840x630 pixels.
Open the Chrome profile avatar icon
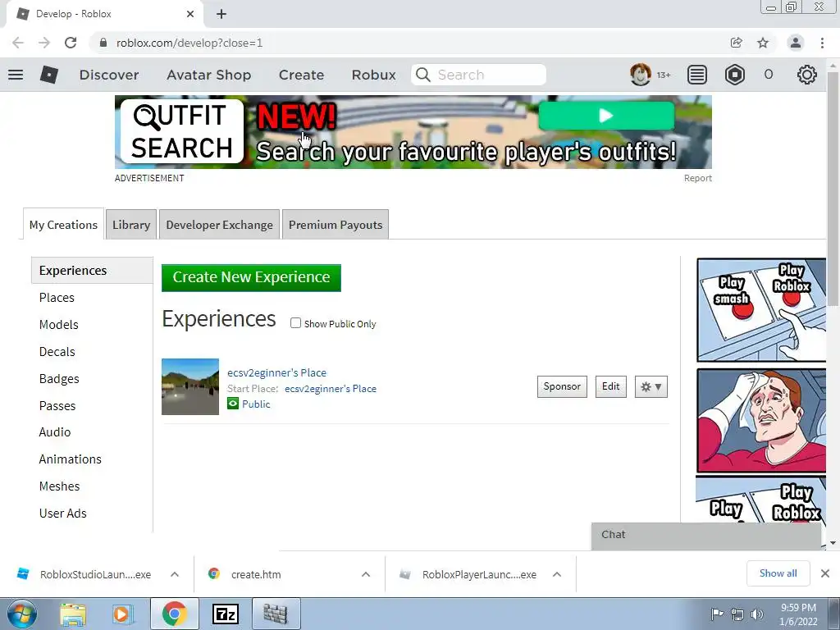[x=796, y=43]
